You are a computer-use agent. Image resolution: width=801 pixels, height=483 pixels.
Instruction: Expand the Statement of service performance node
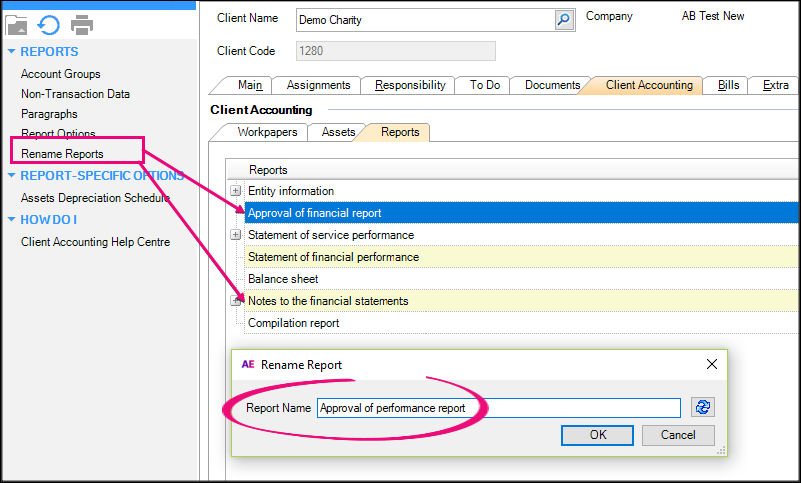236,235
